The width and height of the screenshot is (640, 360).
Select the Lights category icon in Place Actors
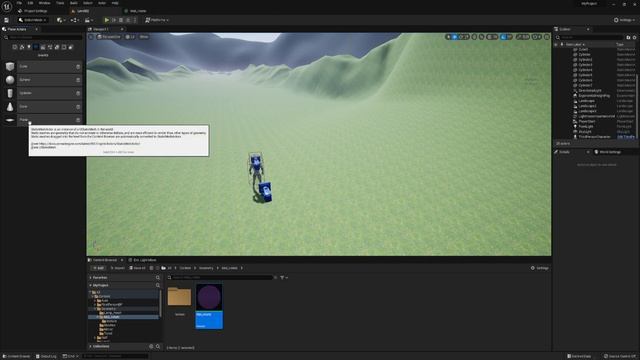(29, 47)
